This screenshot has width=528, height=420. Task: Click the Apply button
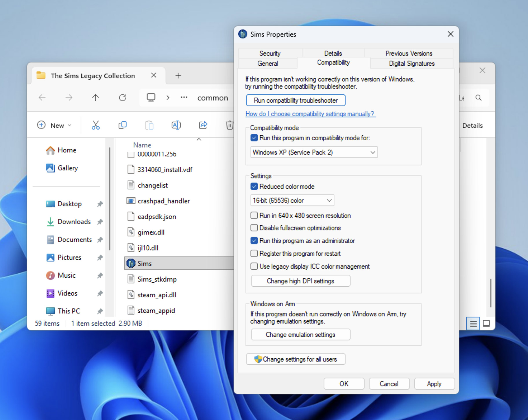tap(434, 384)
